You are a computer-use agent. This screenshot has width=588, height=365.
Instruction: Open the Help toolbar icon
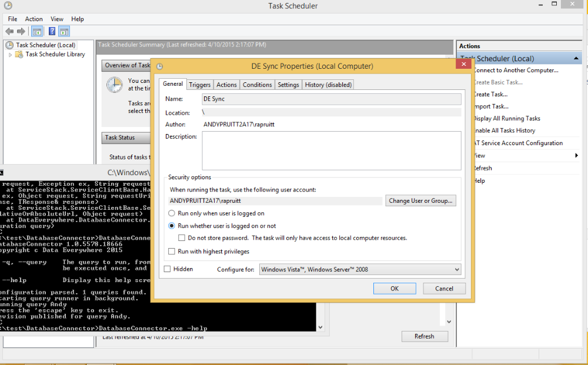click(52, 32)
